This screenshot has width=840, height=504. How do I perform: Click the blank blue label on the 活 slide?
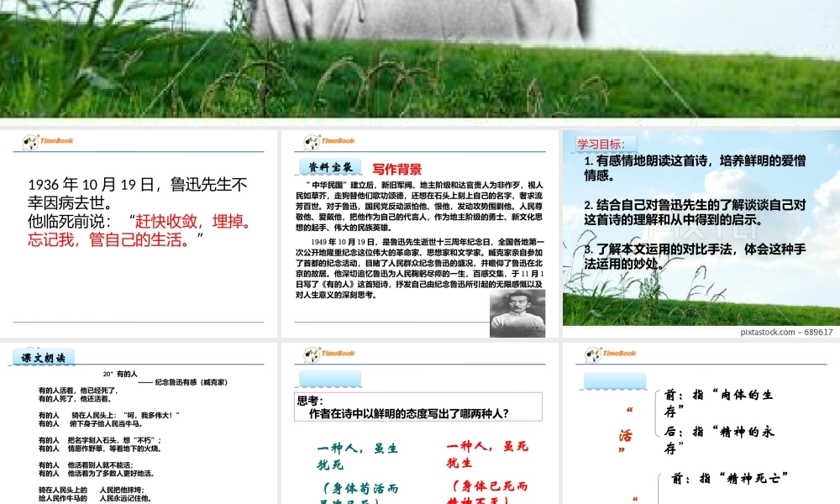(x=615, y=381)
